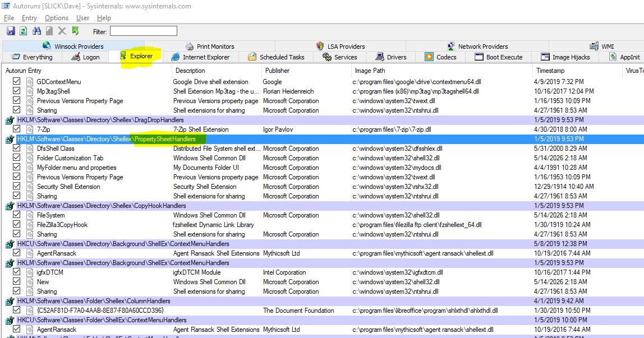Uncheck the GDContextMenu entry checkbox
Screen dimensions: 644x338
pyautogui.click(x=16, y=81)
